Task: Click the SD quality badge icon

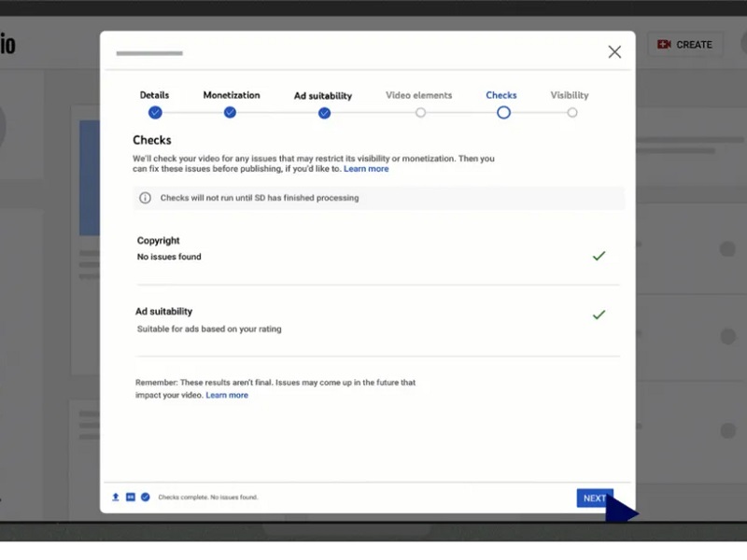Action: pos(130,497)
